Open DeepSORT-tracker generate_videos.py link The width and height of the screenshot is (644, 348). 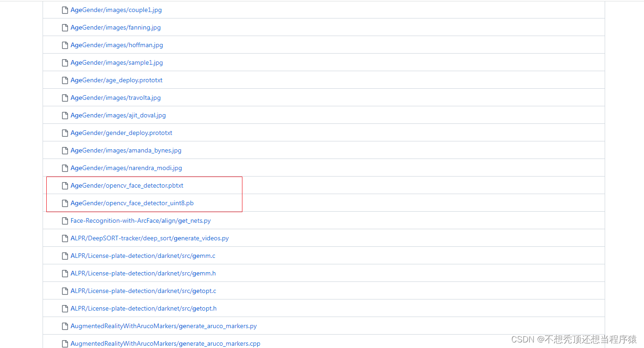(x=149, y=238)
